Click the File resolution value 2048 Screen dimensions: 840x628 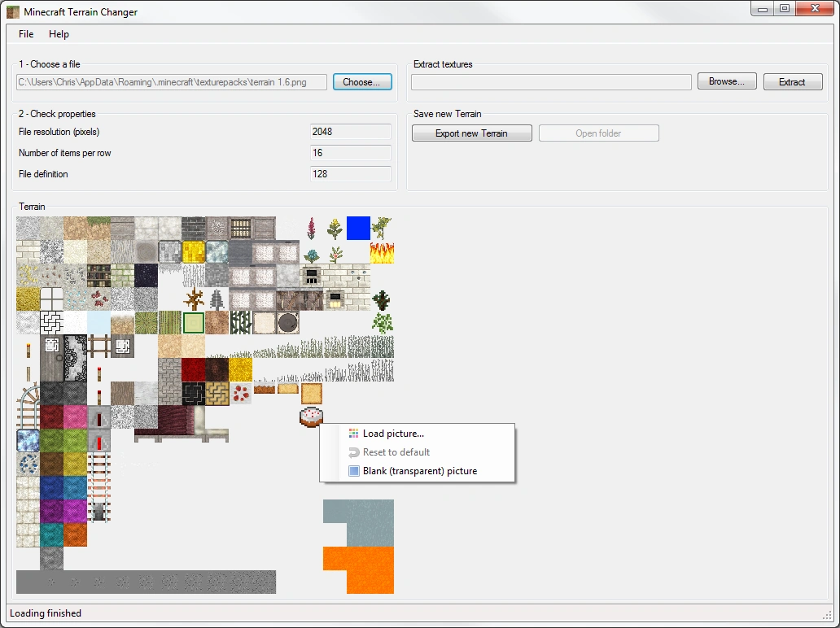point(350,132)
